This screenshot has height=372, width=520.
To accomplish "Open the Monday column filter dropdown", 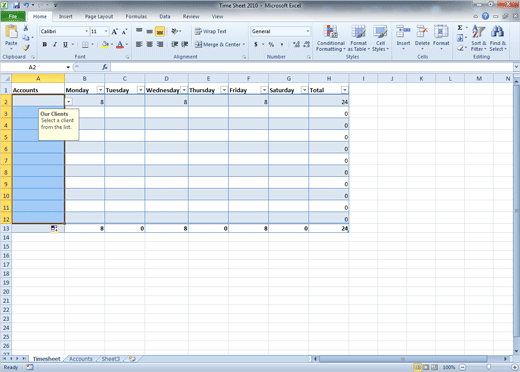I will (x=100, y=90).
